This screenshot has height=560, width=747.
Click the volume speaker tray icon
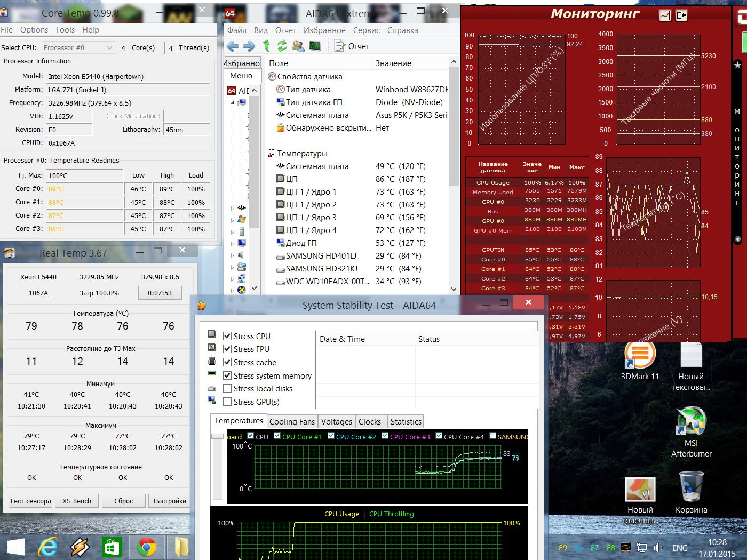(x=658, y=548)
